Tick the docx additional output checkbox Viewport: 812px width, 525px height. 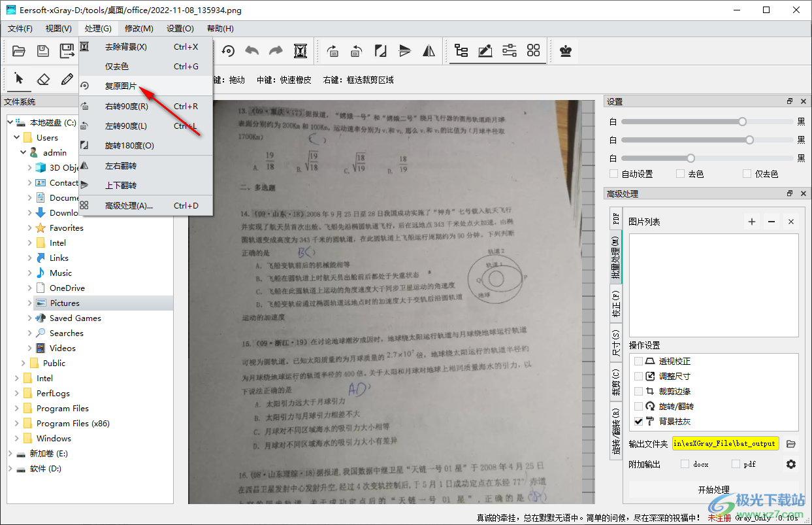685,464
